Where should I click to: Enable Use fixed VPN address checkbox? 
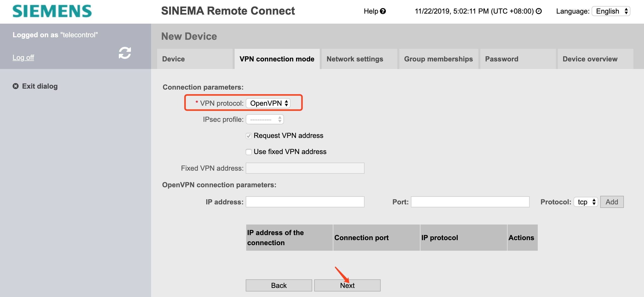(249, 152)
